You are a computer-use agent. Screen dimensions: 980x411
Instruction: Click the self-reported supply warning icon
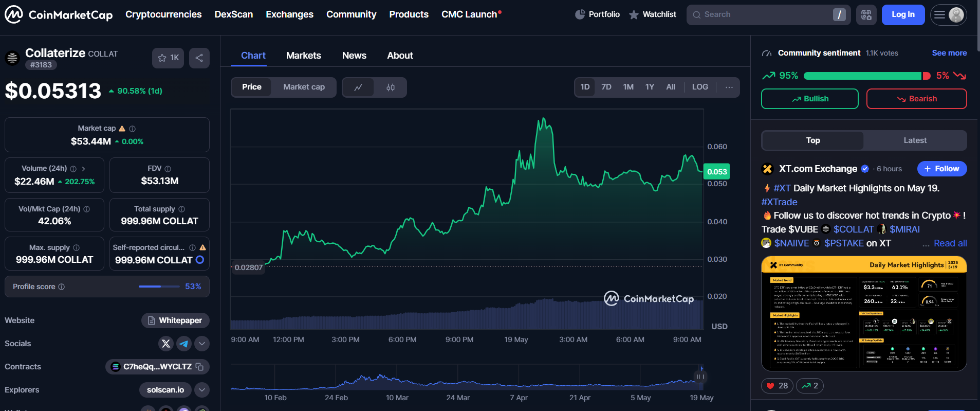(203, 248)
